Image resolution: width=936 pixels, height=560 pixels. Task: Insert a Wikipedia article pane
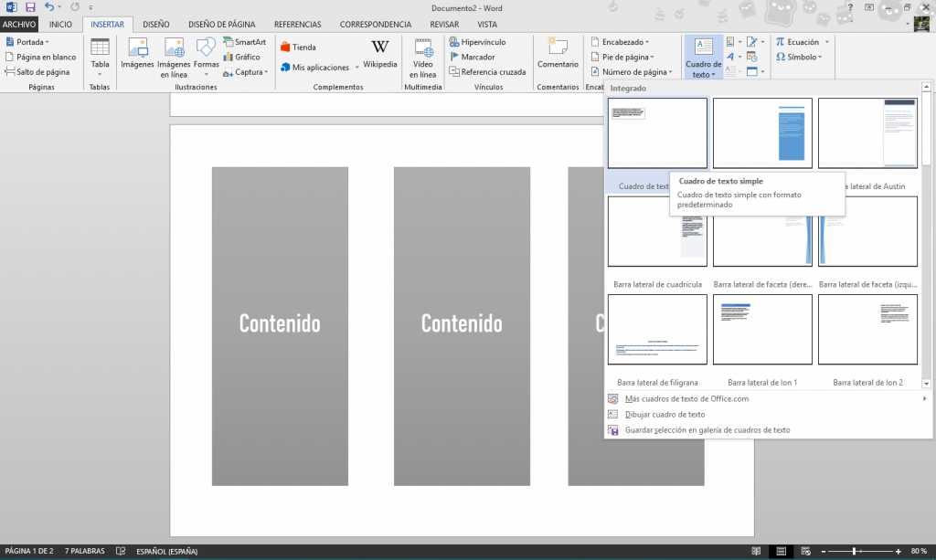point(380,53)
